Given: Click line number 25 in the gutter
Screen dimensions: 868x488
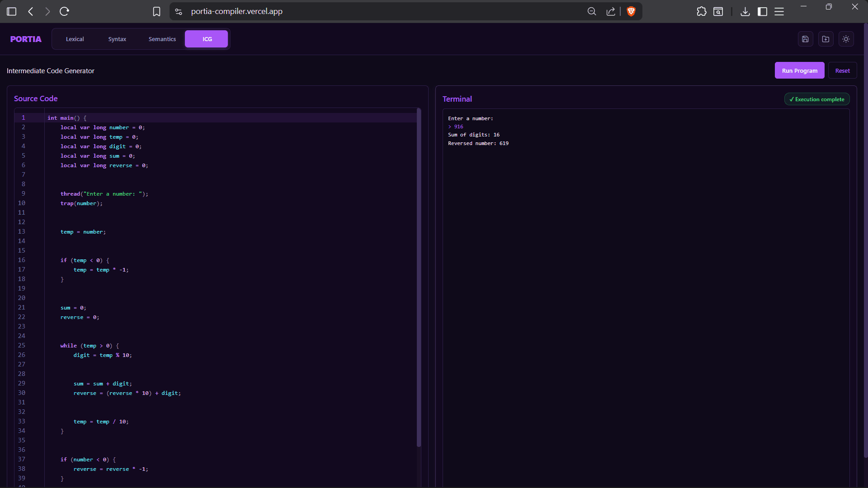Looking at the screenshot, I should point(22,345).
